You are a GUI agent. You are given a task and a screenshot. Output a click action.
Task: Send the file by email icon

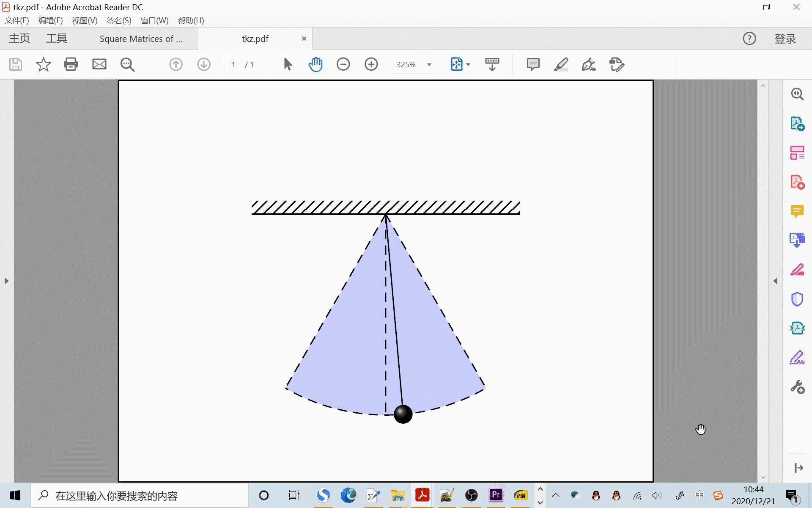[x=99, y=64]
